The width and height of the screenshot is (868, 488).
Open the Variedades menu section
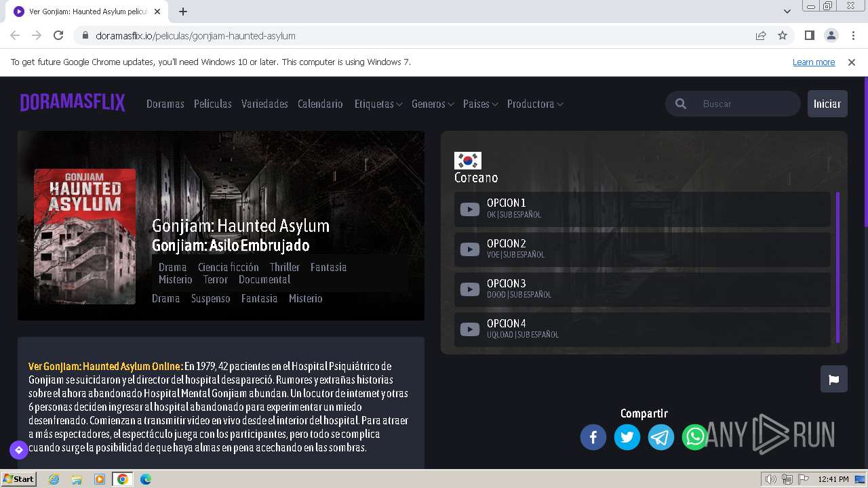[264, 104]
